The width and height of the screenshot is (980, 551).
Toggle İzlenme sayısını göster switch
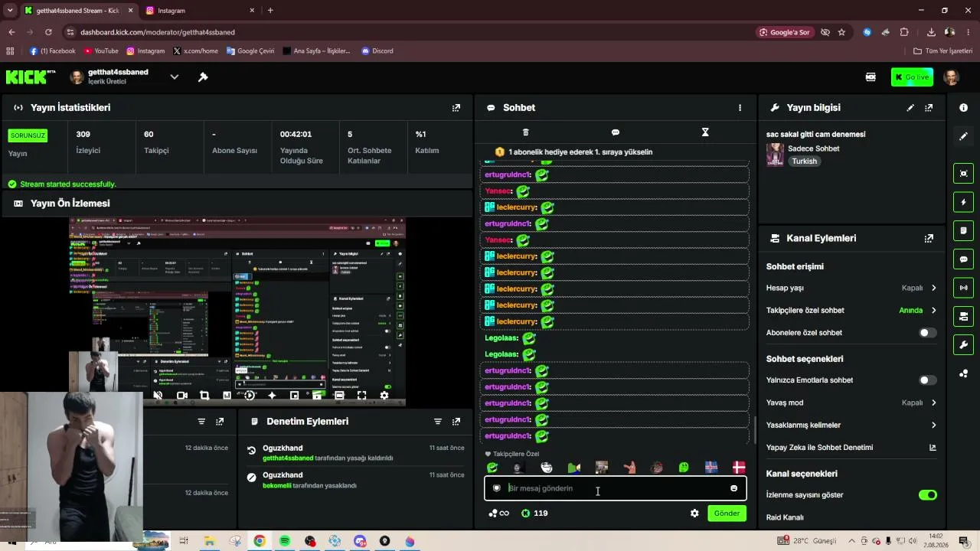tap(927, 495)
